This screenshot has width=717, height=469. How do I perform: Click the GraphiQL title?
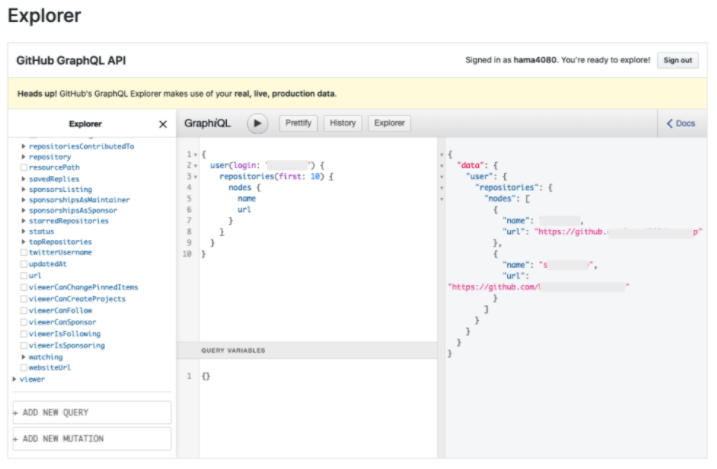pyautogui.click(x=208, y=123)
